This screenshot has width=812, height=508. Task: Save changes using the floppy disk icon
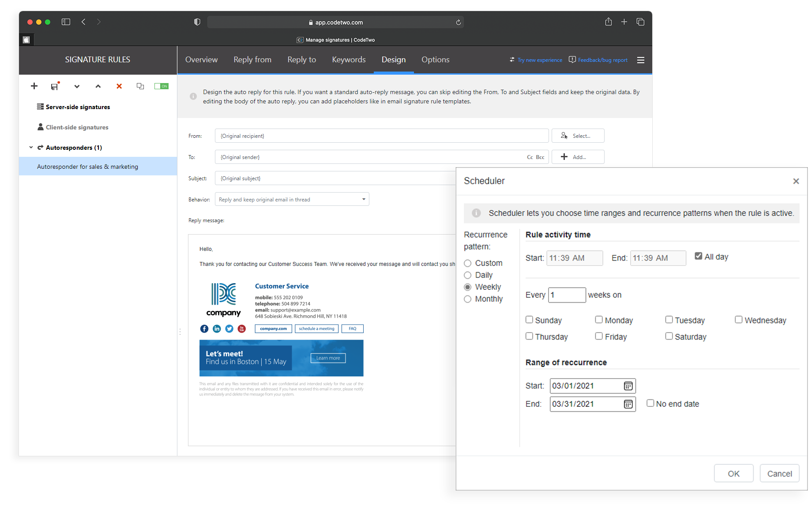[54, 86]
